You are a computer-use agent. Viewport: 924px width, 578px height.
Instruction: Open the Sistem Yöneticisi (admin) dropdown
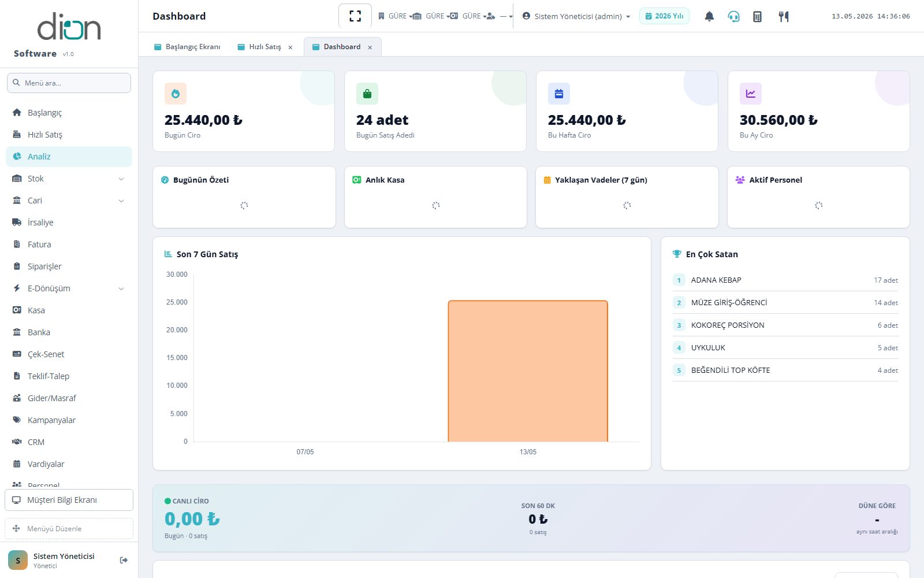[x=576, y=16]
